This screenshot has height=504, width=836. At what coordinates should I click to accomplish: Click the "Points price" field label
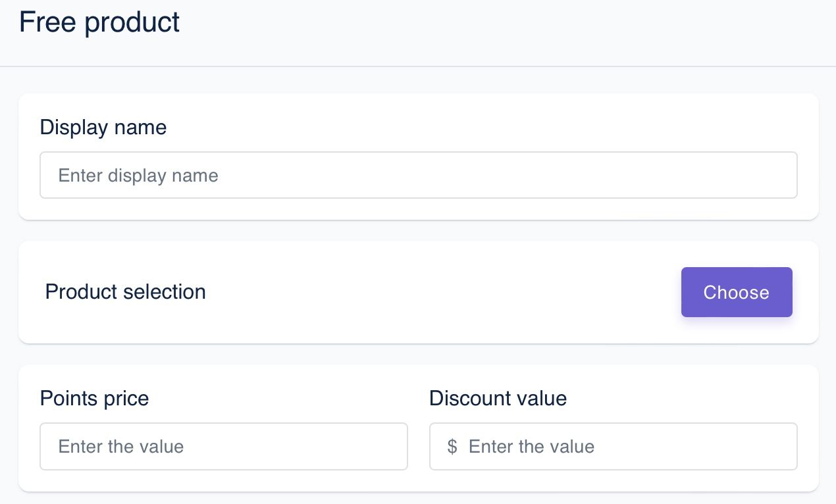(x=94, y=398)
